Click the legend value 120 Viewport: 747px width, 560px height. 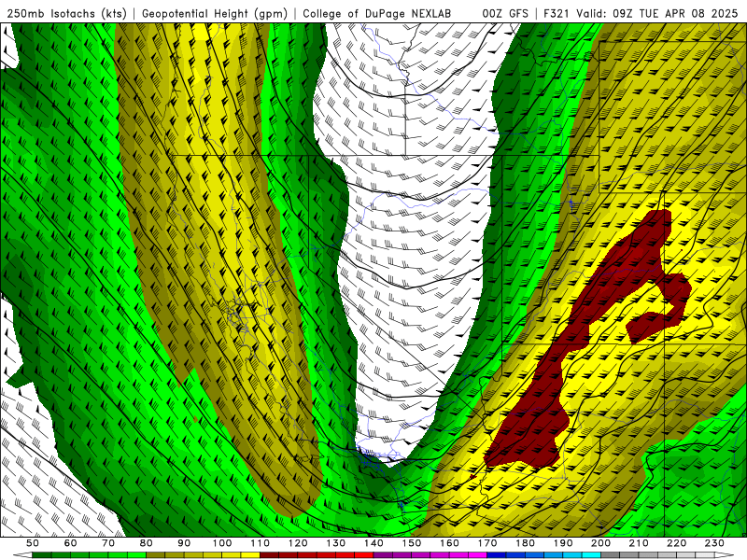point(297,543)
